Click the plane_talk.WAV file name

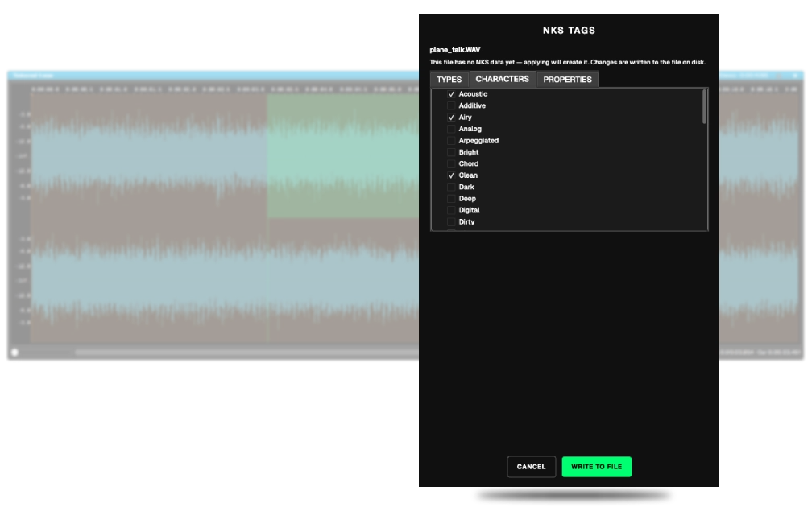(x=454, y=50)
